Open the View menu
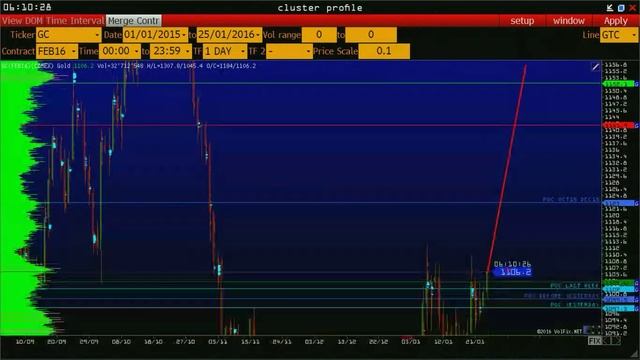This screenshot has width=640, height=360. click(x=12, y=20)
